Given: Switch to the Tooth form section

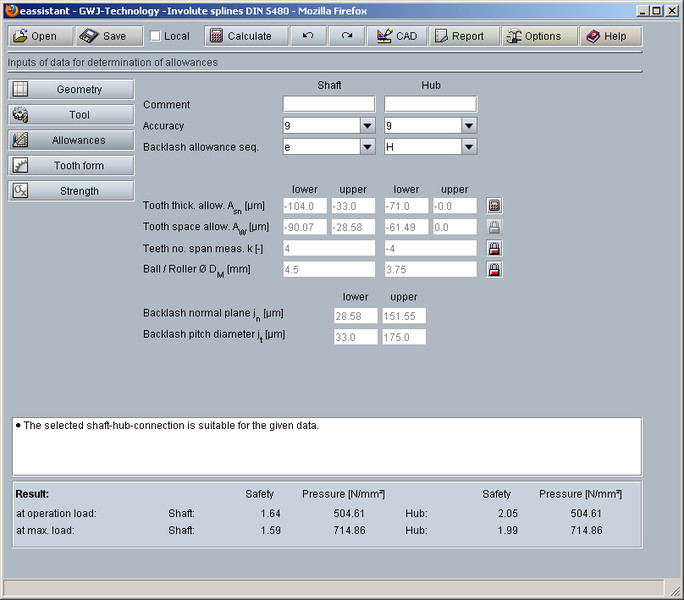Looking at the screenshot, I should pos(71,166).
